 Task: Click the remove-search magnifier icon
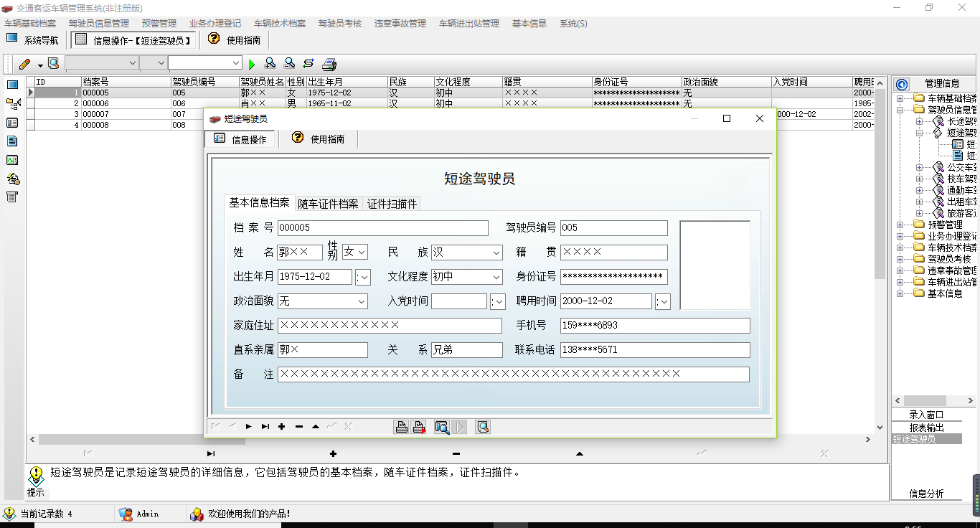(x=289, y=64)
